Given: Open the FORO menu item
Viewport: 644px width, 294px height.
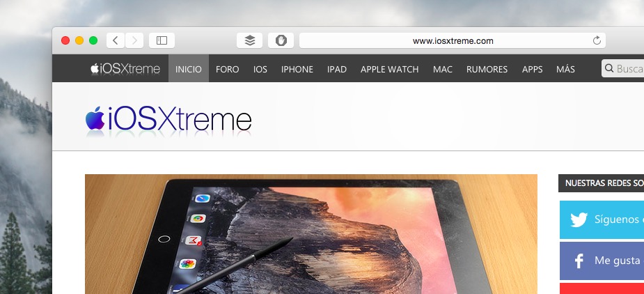Looking at the screenshot, I should pyautogui.click(x=227, y=69).
